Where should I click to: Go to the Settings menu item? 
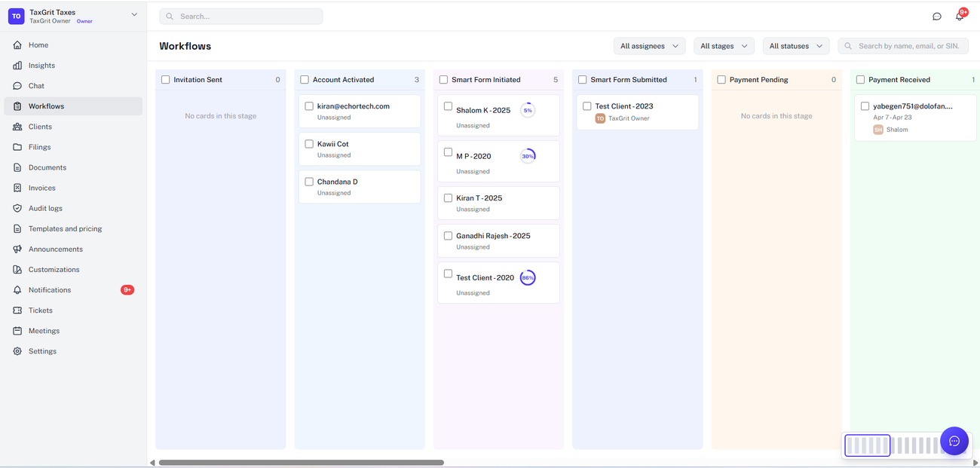73,351
